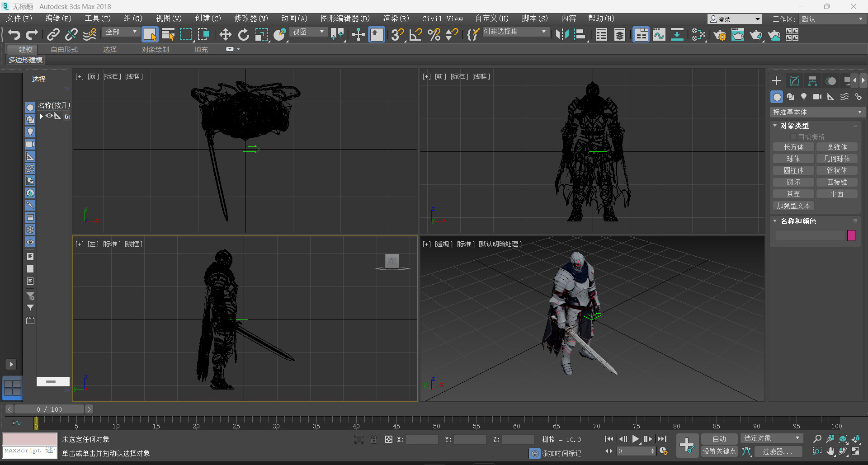Viewport: 868px width, 465px height.
Task: Open the 视图 reference coordinate dropdown
Action: pos(308,32)
